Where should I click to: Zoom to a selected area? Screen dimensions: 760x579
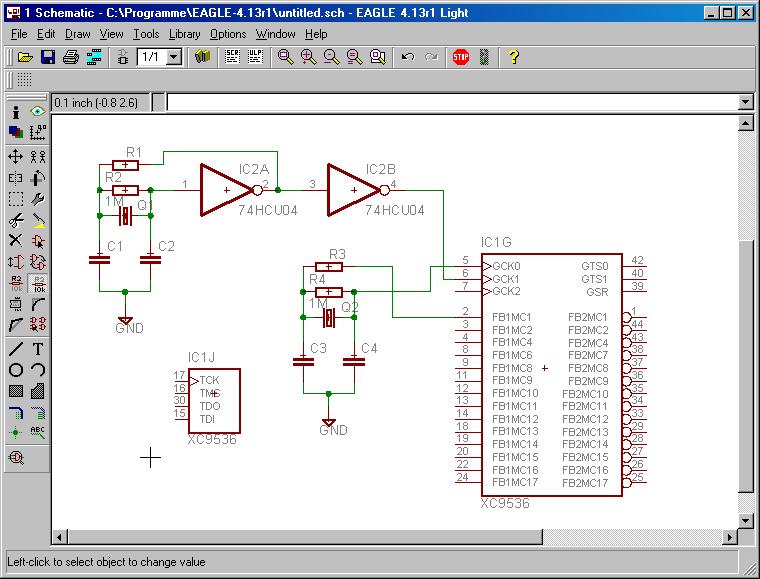pyautogui.click(x=378, y=57)
